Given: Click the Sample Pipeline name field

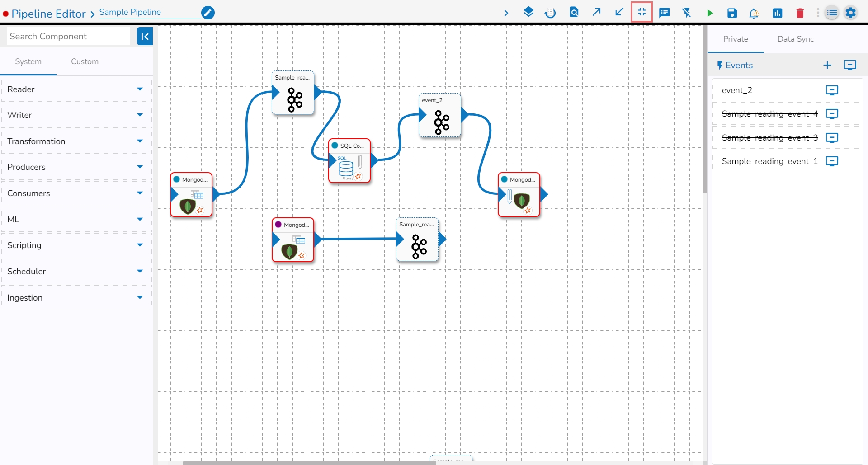Looking at the screenshot, I should point(149,12).
